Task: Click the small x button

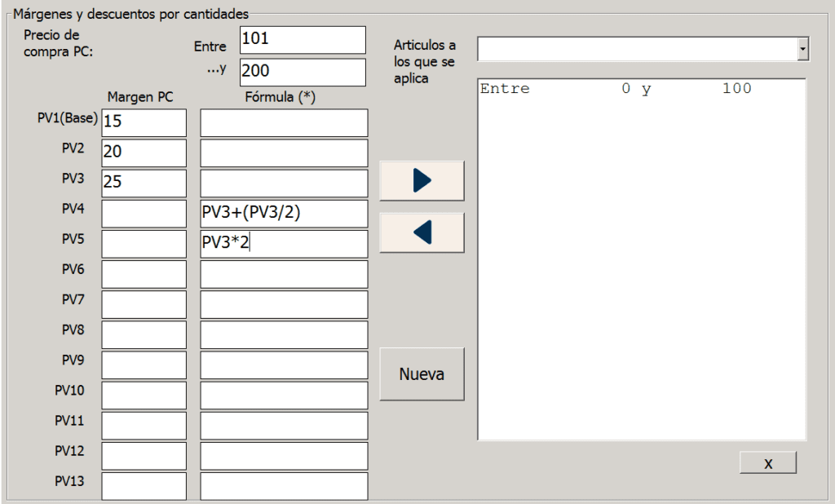Action: click(x=767, y=463)
